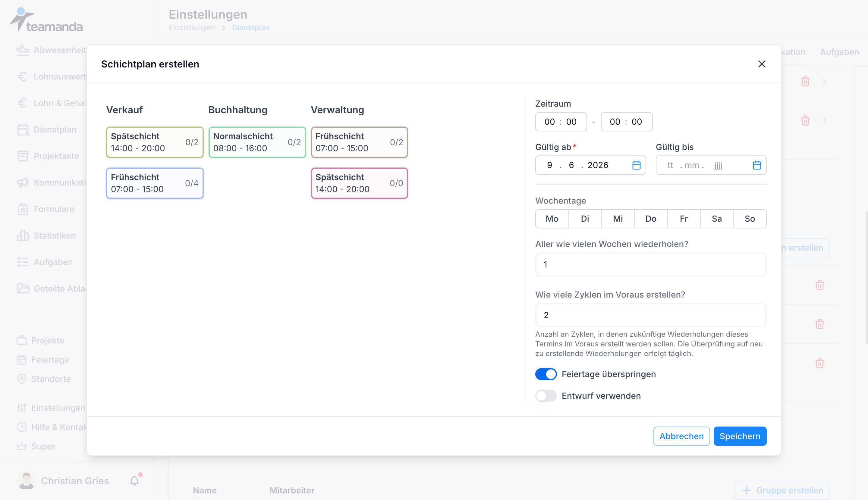
Task: Select Verkauf Frühschicht 07:00 - 15:00 card
Action: pyautogui.click(x=155, y=183)
